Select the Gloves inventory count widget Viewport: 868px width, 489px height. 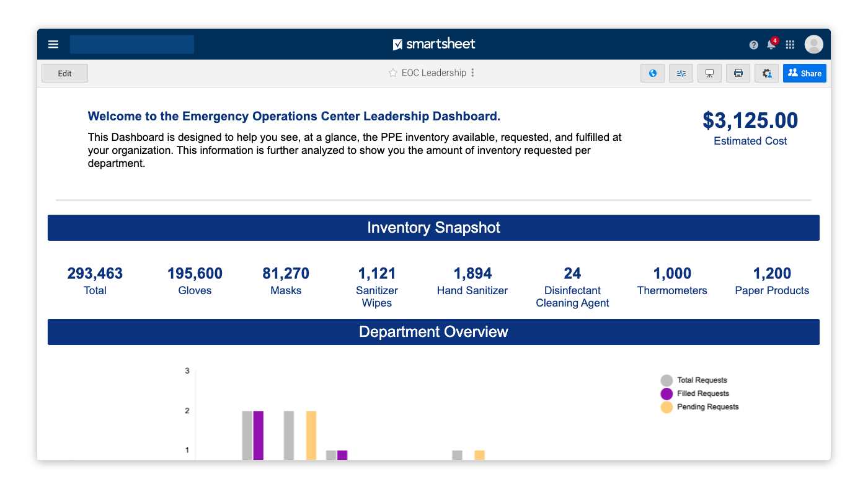click(195, 280)
